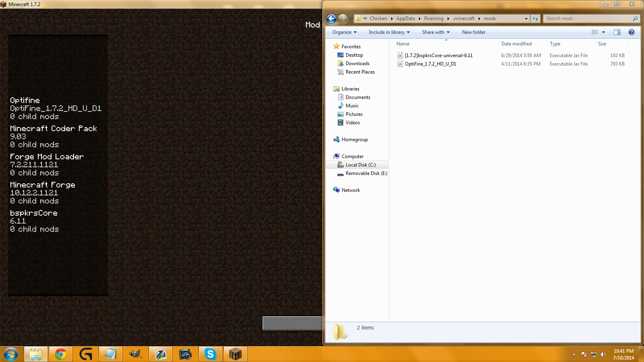Image resolution: width=644 pixels, height=362 pixels.
Task: Select Homegroup in navigation pane
Action: coord(355,140)
